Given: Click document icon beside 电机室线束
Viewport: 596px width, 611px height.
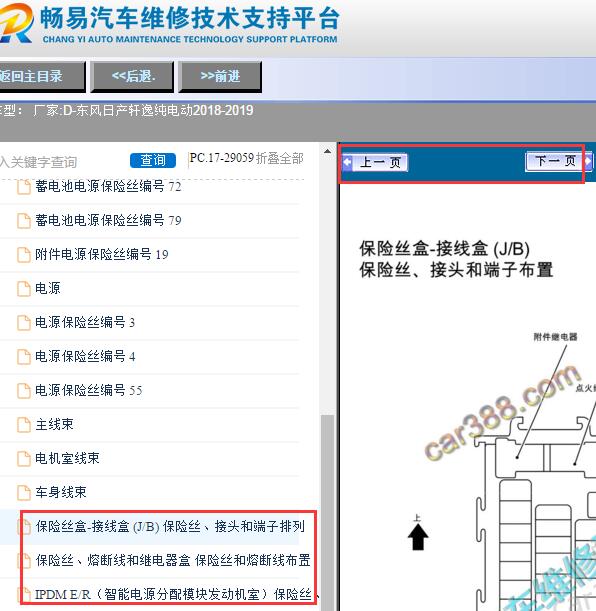Looking at the screenshot, I should [24, 459].
